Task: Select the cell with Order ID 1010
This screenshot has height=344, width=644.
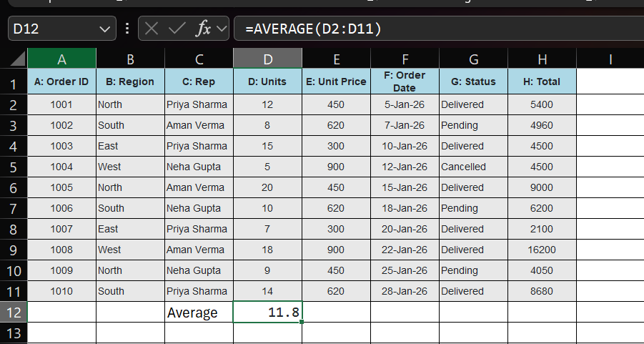Action: click(61, 291)
